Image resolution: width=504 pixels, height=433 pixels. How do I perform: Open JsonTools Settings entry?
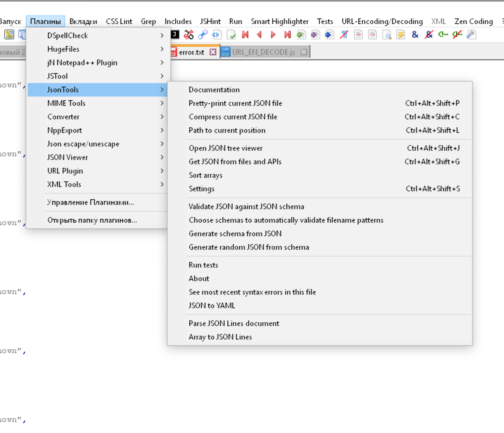(320, 189)
